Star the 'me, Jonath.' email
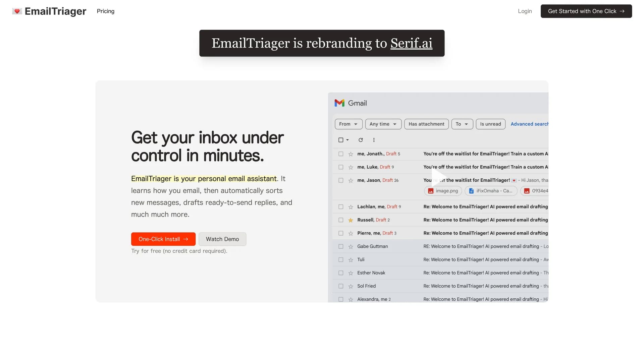644x362 pixels. click(351, 154)
